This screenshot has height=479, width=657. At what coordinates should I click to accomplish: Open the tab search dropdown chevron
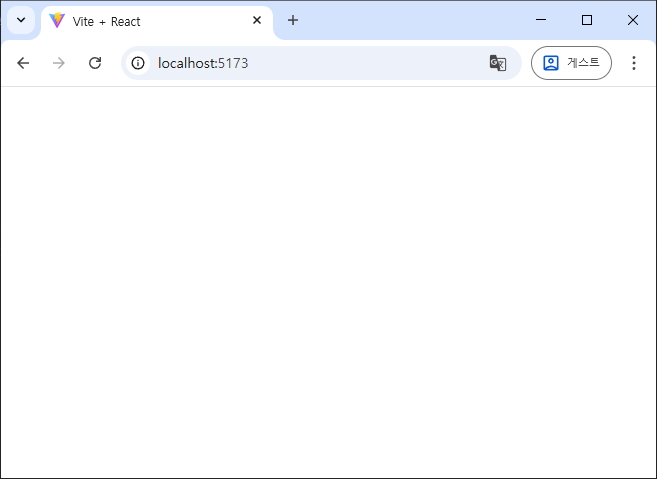point(21,20)
